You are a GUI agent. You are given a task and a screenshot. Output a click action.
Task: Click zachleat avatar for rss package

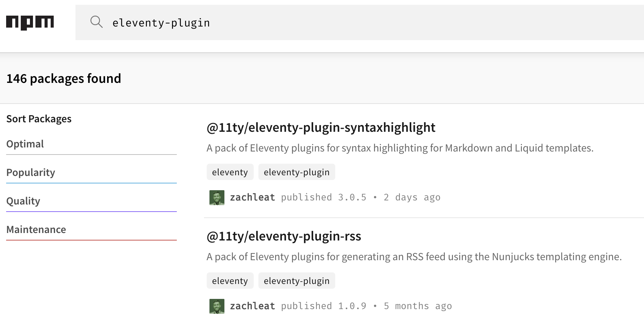click(x=217, y=306)
